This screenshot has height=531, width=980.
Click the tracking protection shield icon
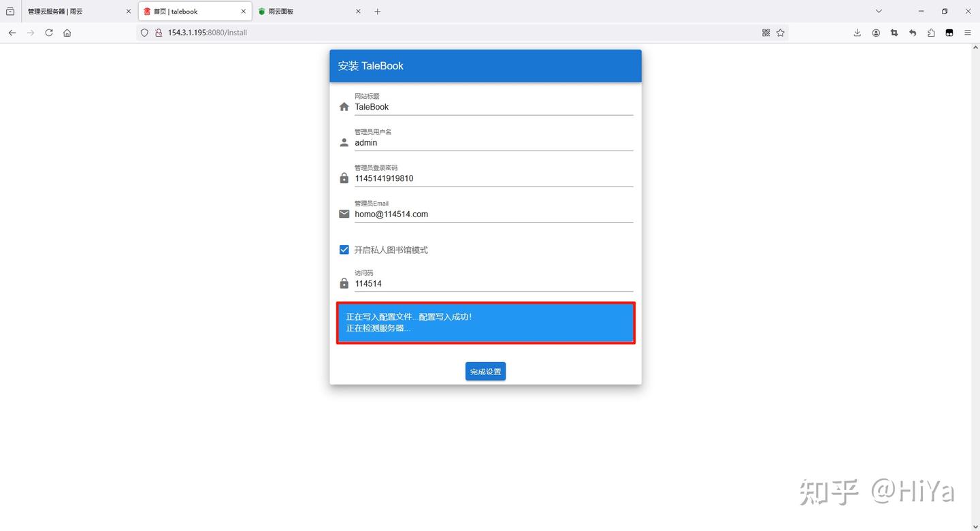144,33
